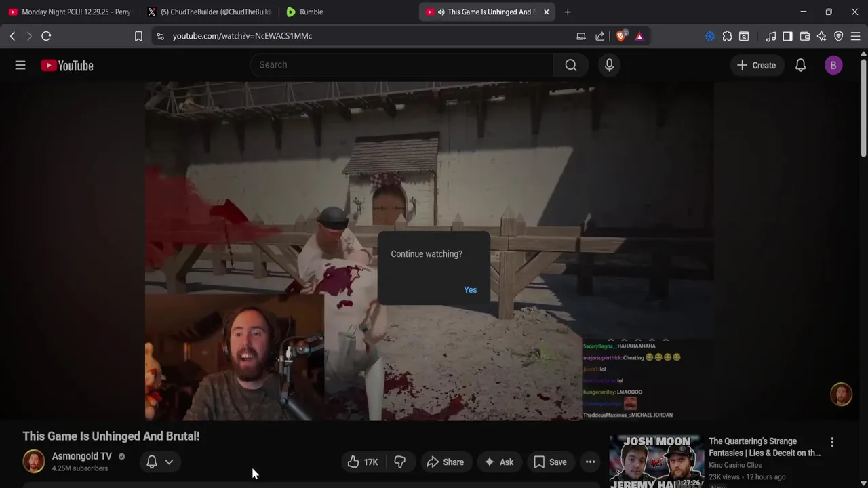Open the blue circular extension icon
The width and height of the screenshot is (868, 488).
point(710,36)
